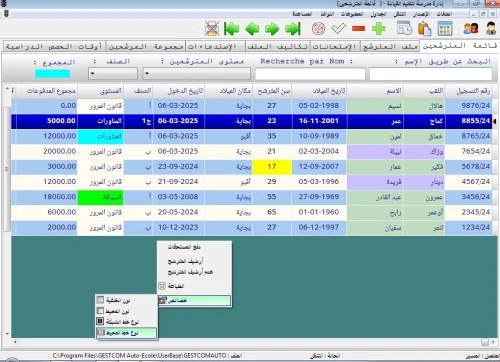Choose الطباعة print in the context menu
Viewport: 500px width, 362px height.
pos(194,286)
